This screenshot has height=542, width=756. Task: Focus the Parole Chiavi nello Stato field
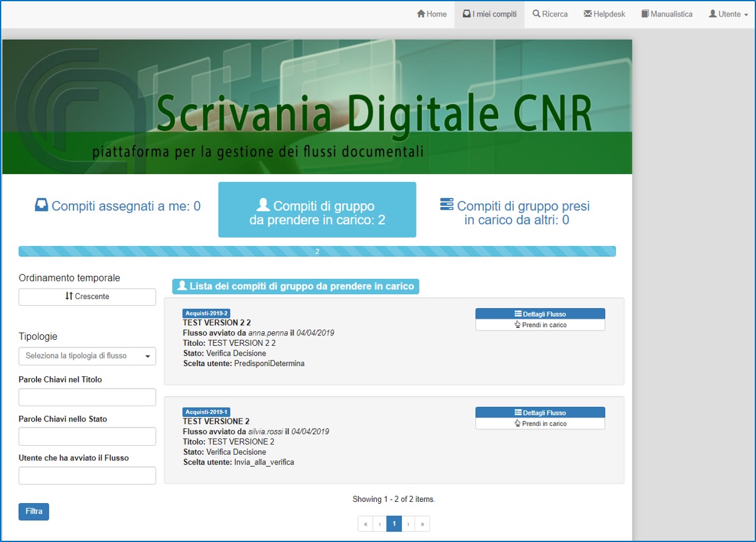(x=87, y=437)
